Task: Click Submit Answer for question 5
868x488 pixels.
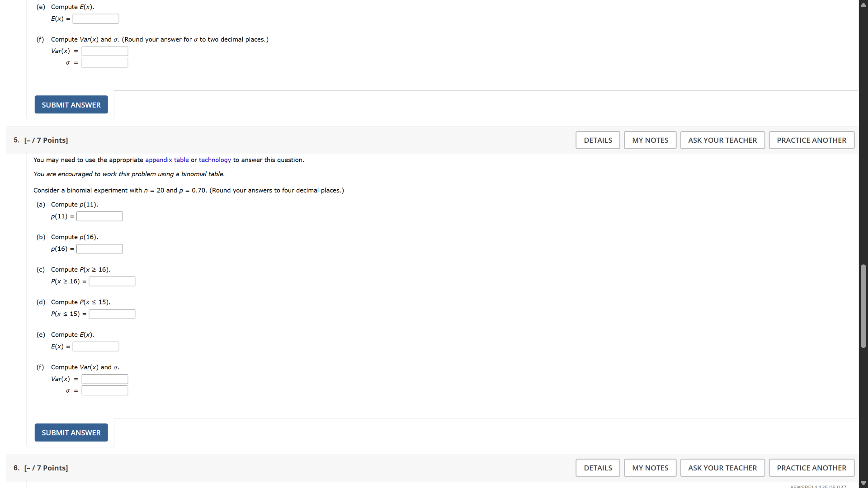Action: point(71,432)
